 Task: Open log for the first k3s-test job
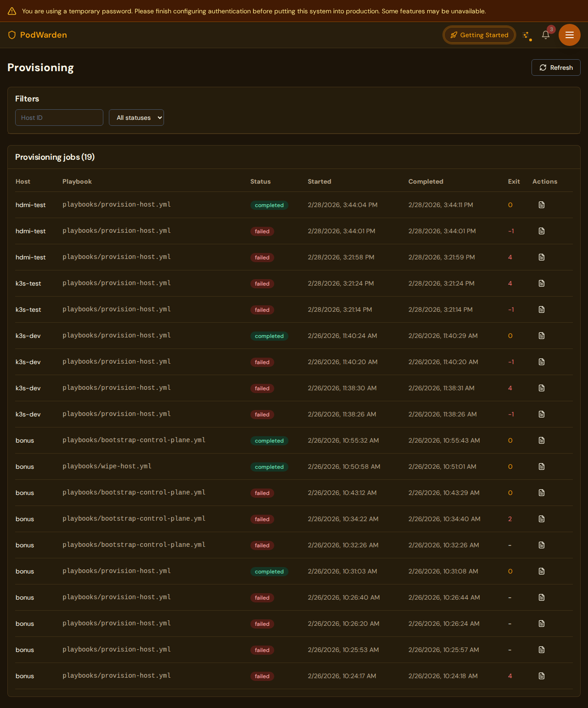point(541,283)
